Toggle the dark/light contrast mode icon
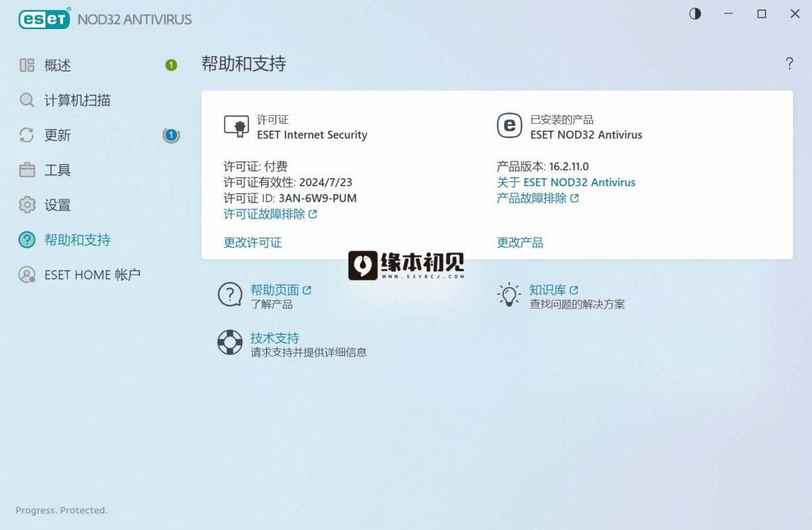This screenshot has width=812, height=530. pyautogui.click(x=695, y=14)
